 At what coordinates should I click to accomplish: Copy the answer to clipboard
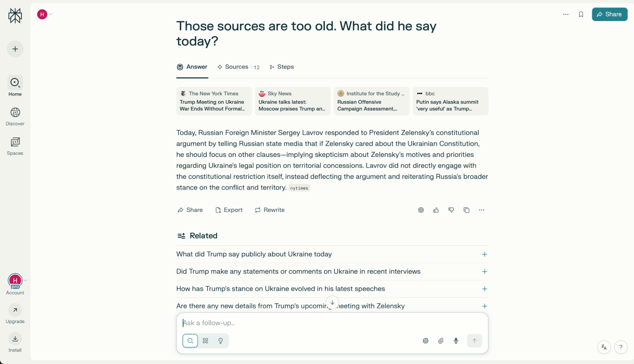(466, 210)
